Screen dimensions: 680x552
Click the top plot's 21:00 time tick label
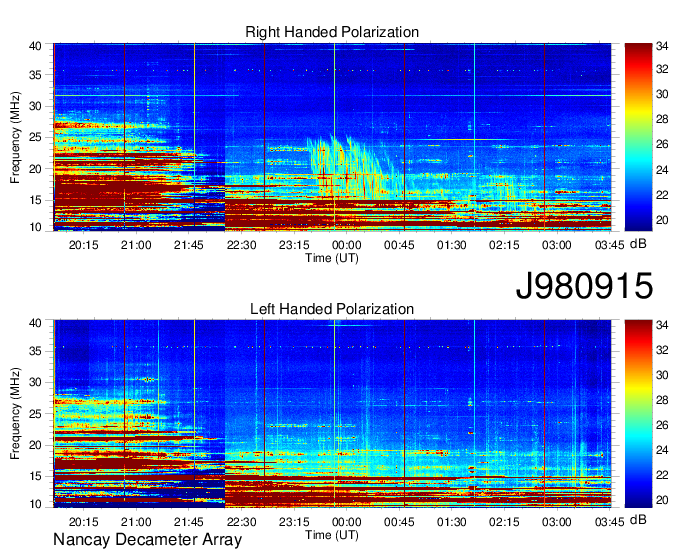[x=136, y=245]
